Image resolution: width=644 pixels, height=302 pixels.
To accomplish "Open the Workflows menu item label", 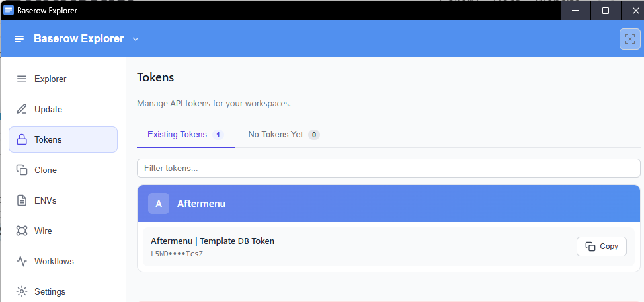I will click(54, 262).
